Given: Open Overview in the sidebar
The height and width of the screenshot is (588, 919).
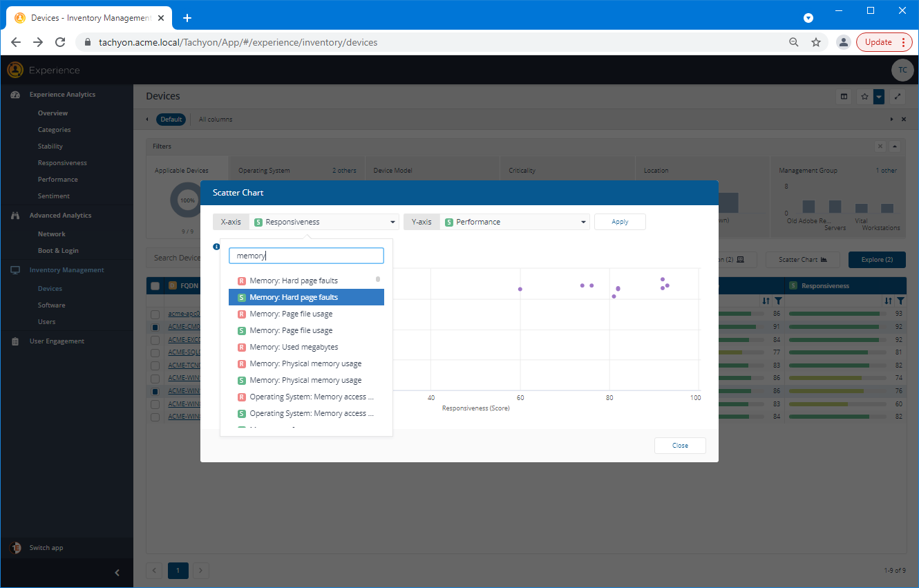Looking at the screenshot, I should tap(53, 113).
